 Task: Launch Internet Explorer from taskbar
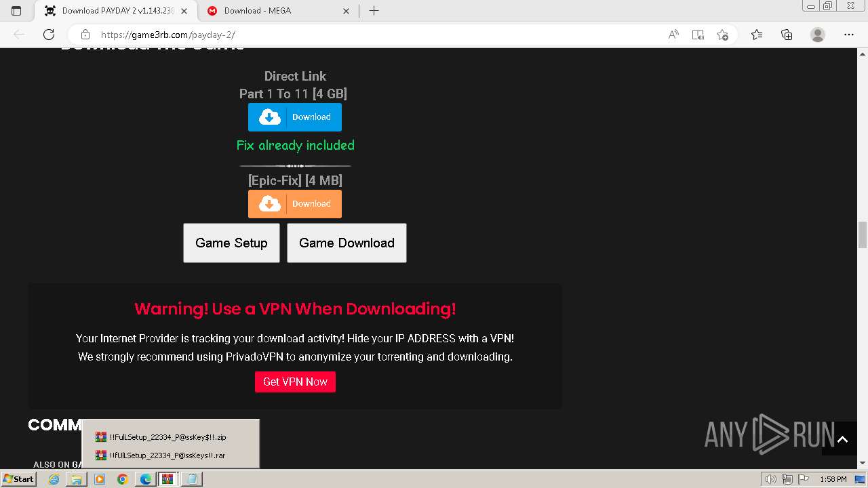[x=54, y=479]
